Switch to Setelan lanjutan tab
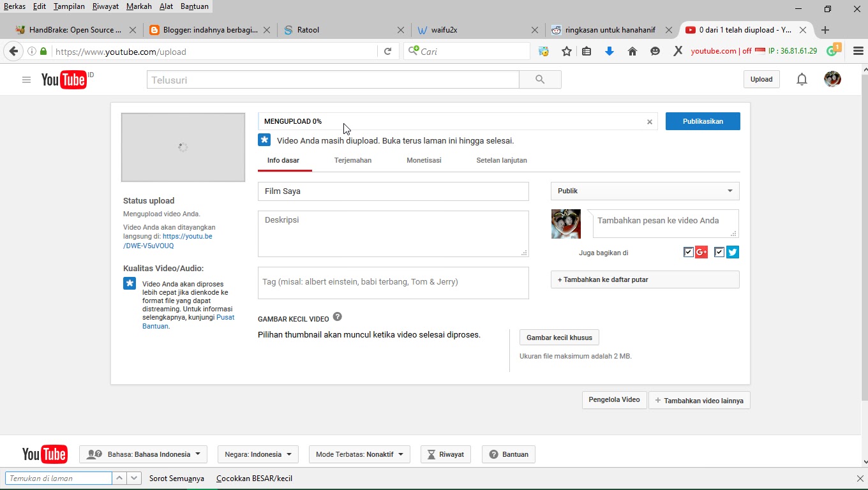The width and height of the screenshot is (868, 490). click(x=502, y=160)
